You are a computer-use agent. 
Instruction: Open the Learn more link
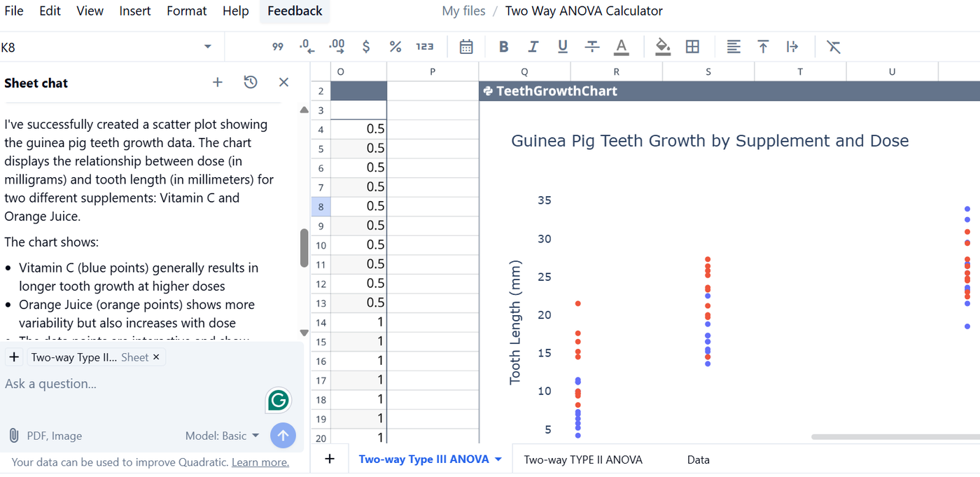[260, 462]
